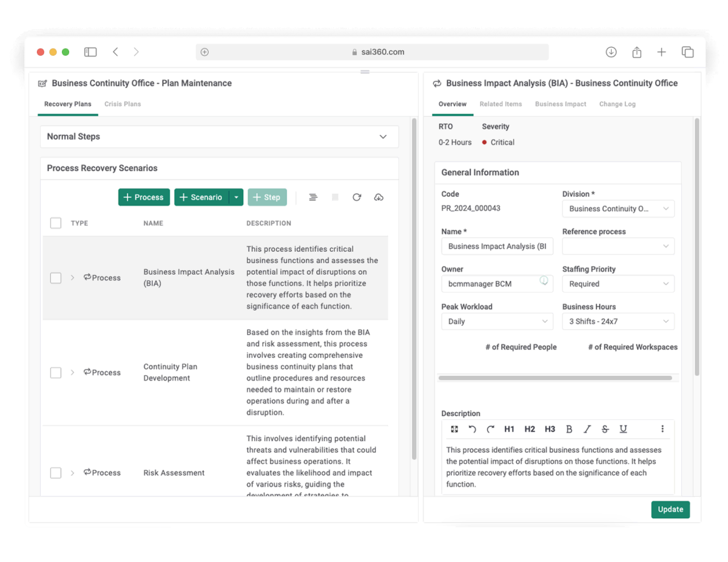Click the description text in editor
The height and width of the screenshot is (562, 728).
pos(554,467)
